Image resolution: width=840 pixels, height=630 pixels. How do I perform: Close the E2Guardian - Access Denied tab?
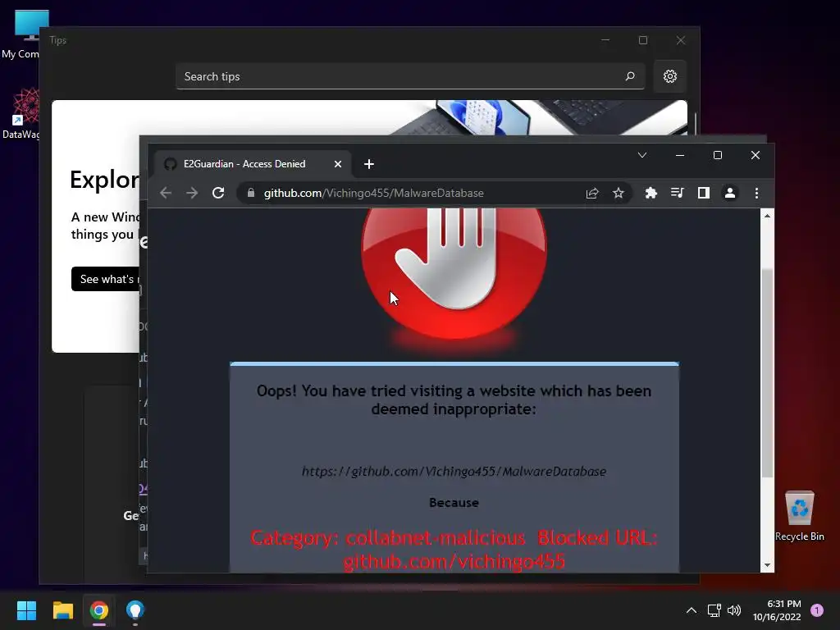point(337,164)
